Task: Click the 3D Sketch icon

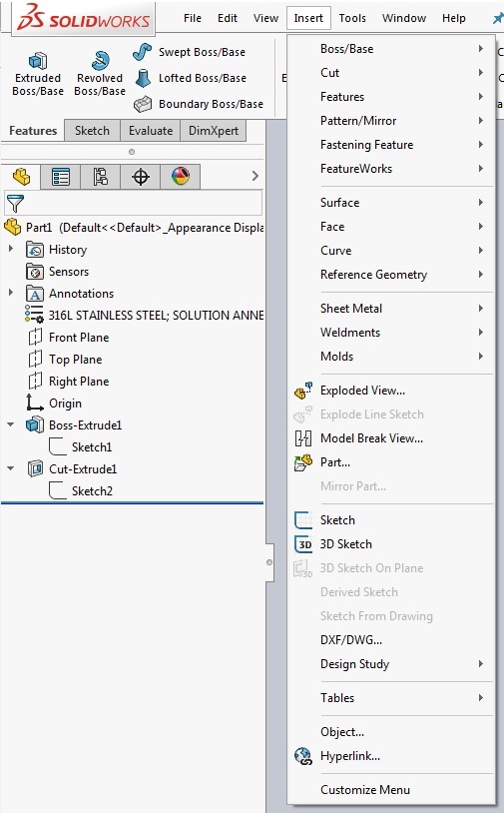Action: point(303,544)
